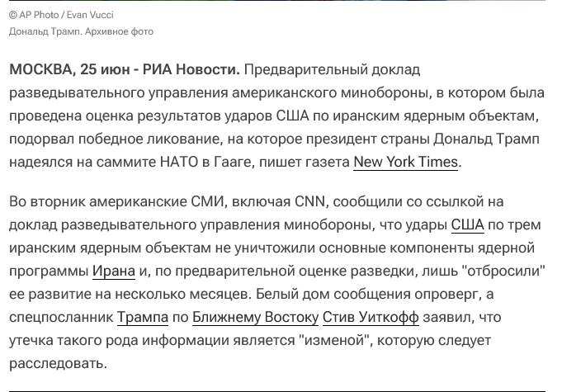562x392 pixels.
Task: Click the caption Дональд Трамп. Архивное фото
Action: click(81, 31)
